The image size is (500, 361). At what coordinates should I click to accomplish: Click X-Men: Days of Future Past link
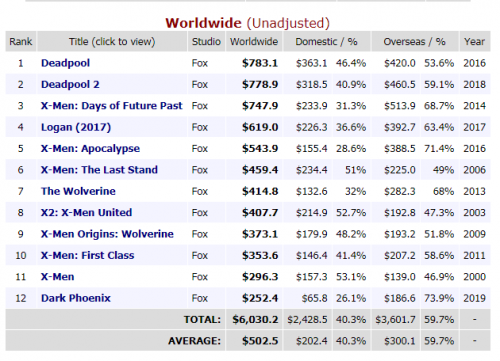tap(112, 106)
